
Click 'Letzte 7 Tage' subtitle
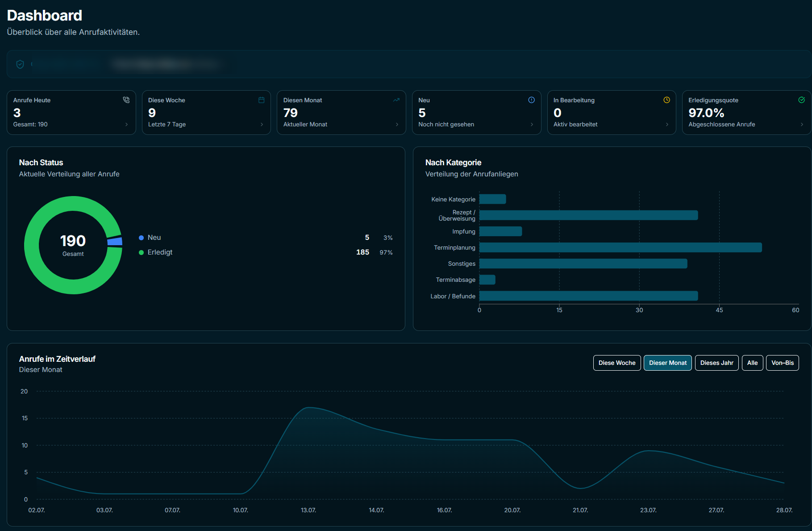[167, 125]
